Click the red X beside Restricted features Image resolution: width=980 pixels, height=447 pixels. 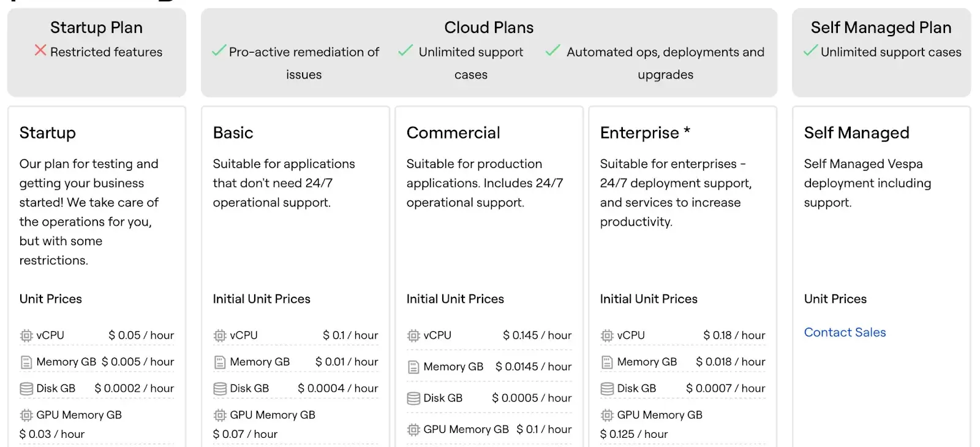click(x=40, y=50)
